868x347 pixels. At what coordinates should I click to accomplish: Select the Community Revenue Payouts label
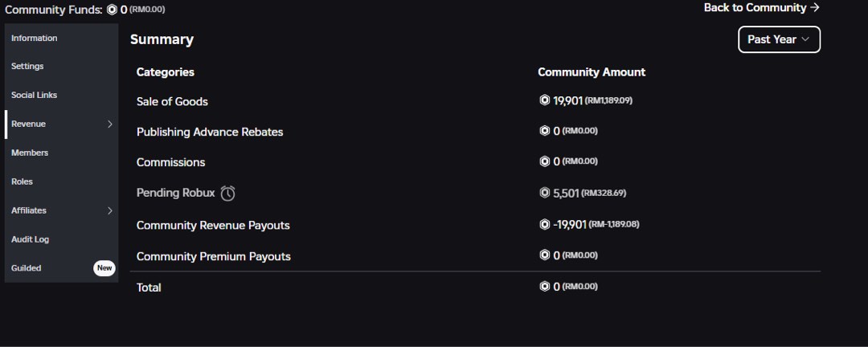213,225
